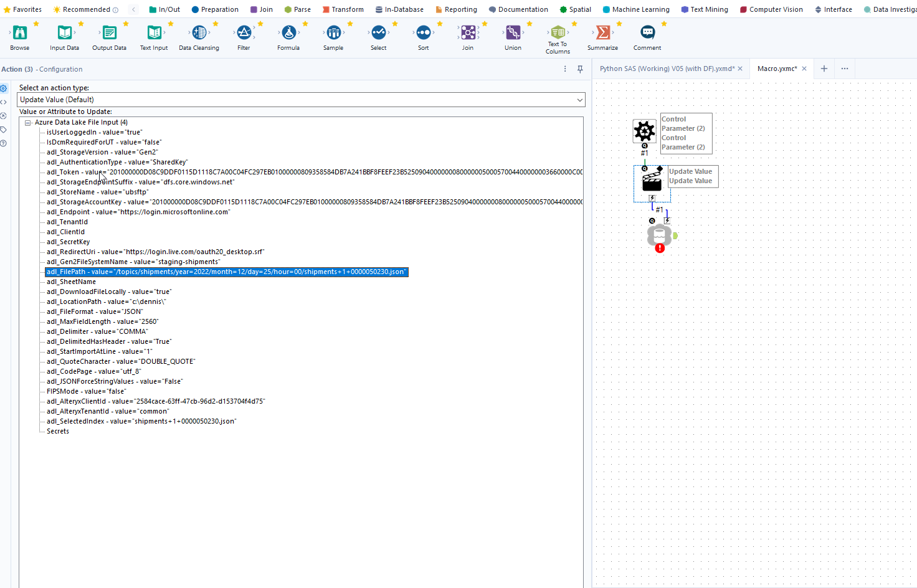Open the action type dropdown
Viewport: 917px width, 588px height.
579,100
